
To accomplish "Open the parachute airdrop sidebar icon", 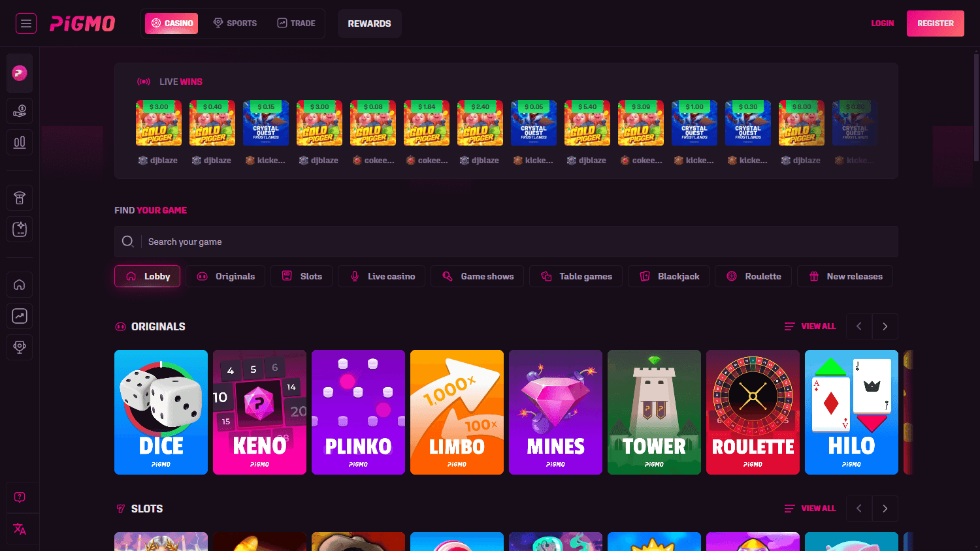I will pyautogui.click(x=20, y=198).
